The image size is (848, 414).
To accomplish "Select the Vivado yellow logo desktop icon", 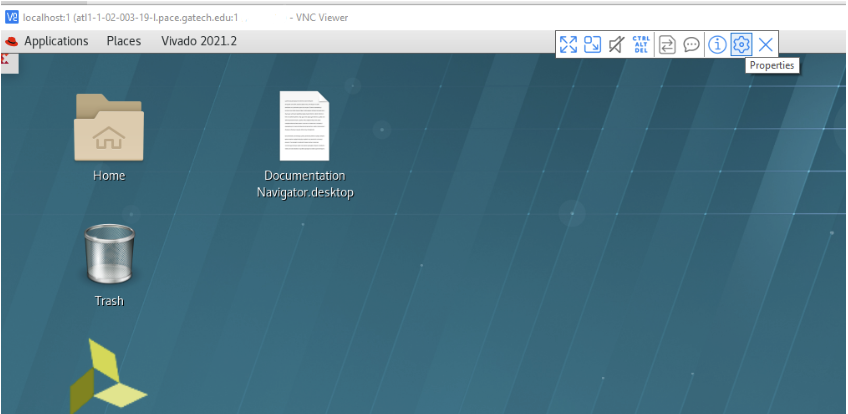I will click(x=108, y=377).
